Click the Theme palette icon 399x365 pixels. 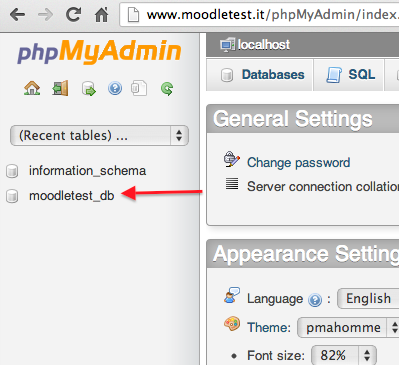[x=232, y=324]
